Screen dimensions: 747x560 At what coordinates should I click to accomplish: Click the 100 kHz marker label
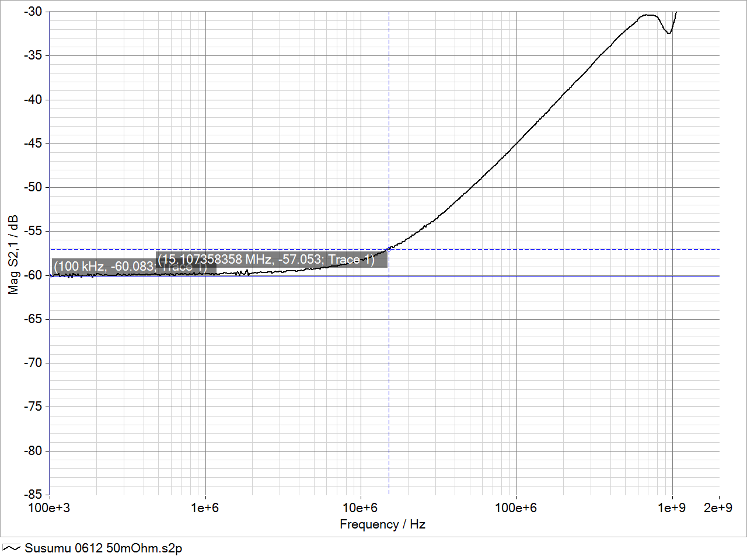pyautogui.click(x=105, y=267)
